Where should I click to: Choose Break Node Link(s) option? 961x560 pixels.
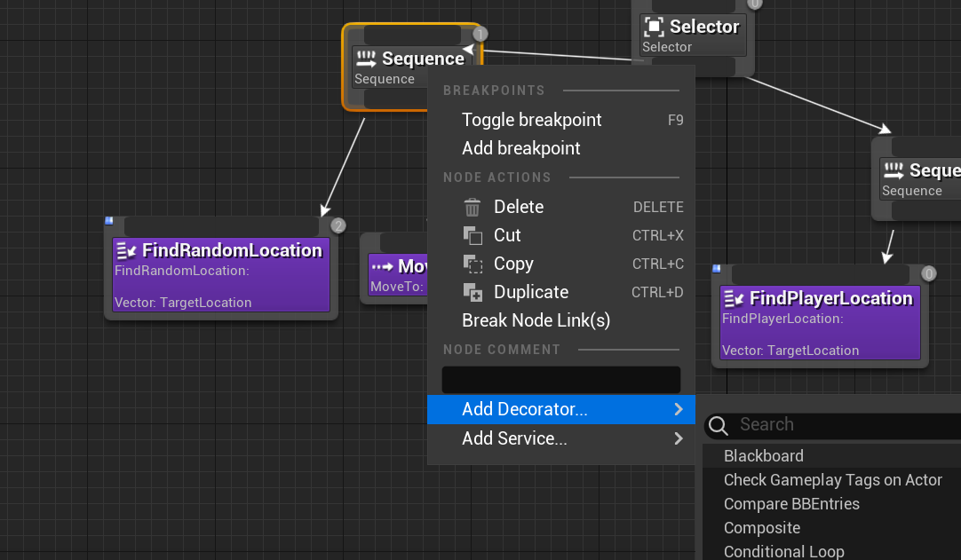pyautogui.click(x=536, y=320)
